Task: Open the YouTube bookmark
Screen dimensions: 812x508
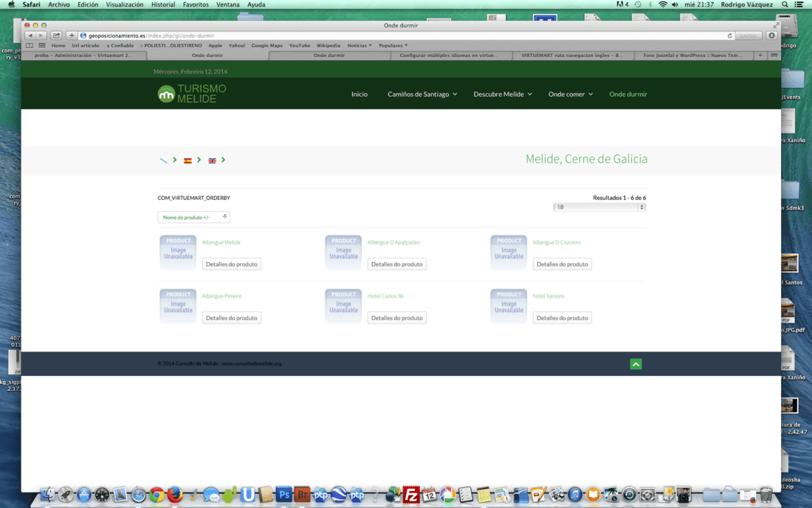Action: coord(299,46)
